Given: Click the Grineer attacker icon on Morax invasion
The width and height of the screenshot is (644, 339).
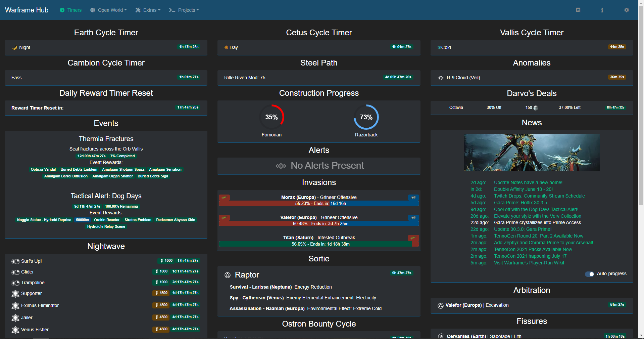Looking at the screenshot, I should pyautogui.click(x=224, y=198).
